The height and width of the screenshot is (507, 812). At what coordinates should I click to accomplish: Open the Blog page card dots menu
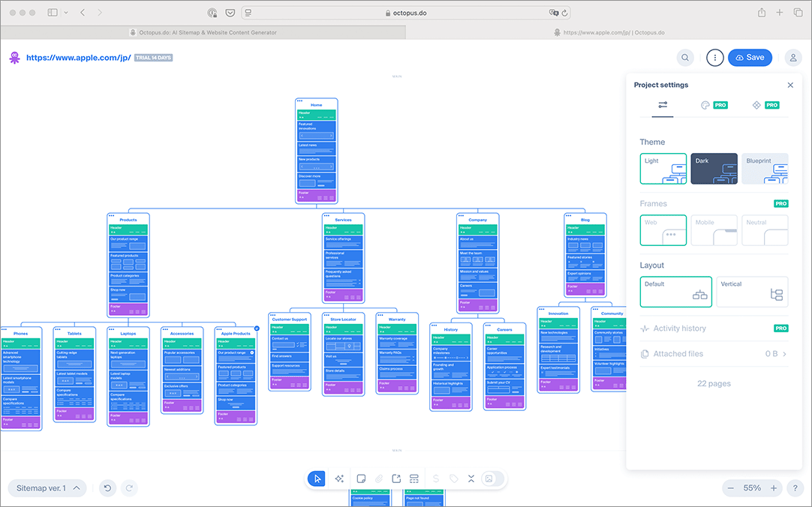click(x=569, y=216)
